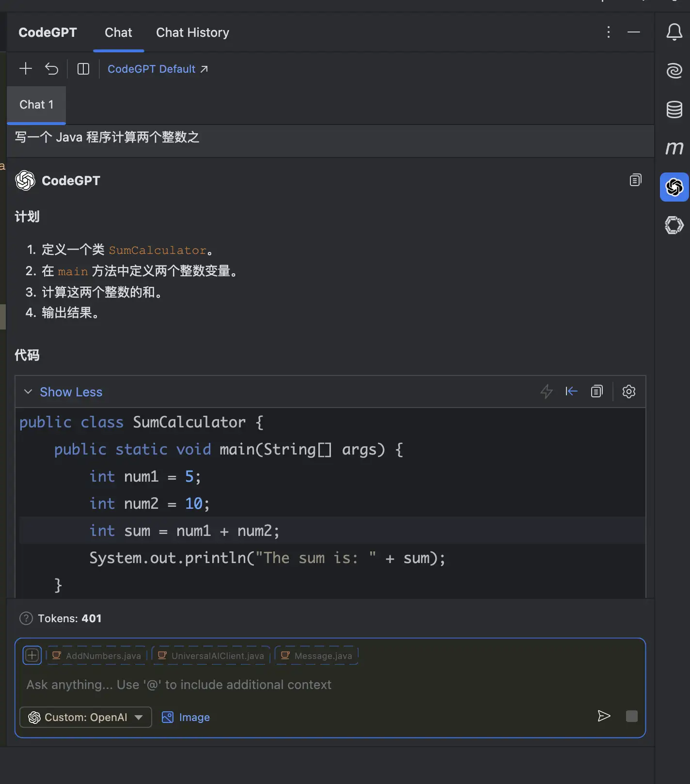690x784 pixels.
Task: Click 'public class SumCalculator {' line
Action: [x=141, y=422]
